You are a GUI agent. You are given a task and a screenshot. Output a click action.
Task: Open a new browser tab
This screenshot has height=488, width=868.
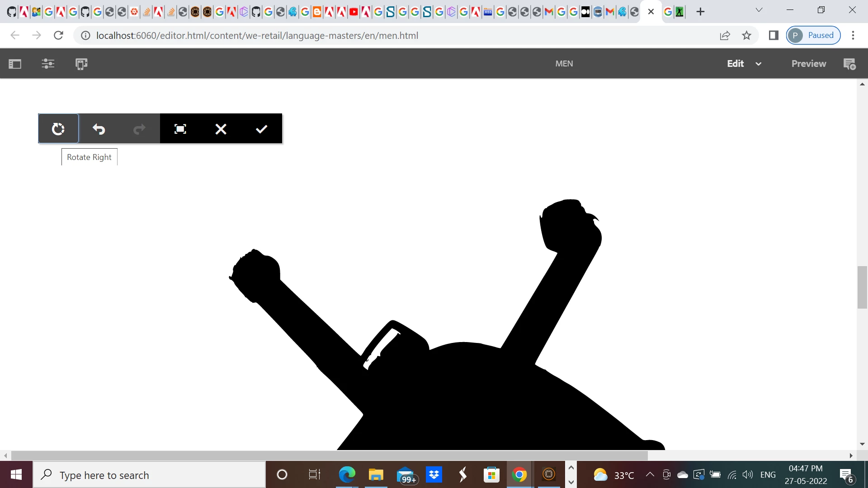click(x=700, y=12)
